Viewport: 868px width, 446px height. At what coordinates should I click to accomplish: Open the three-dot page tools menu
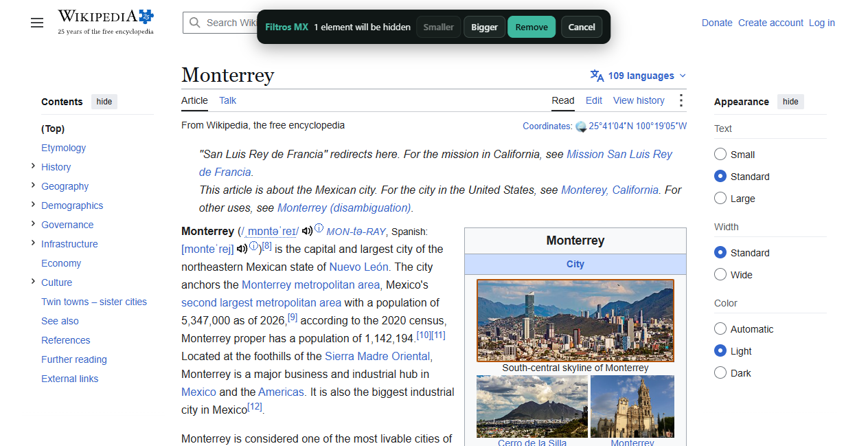tap(681, 100)
